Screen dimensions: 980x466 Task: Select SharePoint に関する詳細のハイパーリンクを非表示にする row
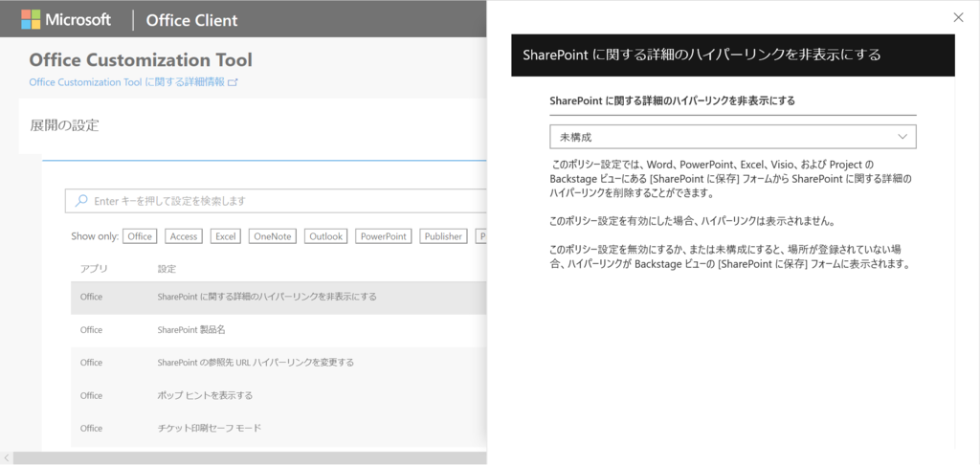[x=278, y=297]
